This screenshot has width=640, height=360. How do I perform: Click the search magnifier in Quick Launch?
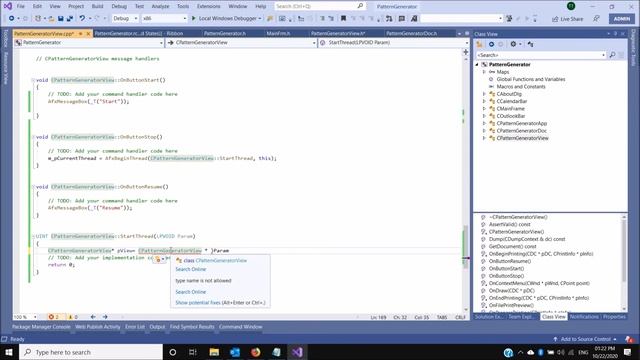pyautogui.click(x=360, y=6)
